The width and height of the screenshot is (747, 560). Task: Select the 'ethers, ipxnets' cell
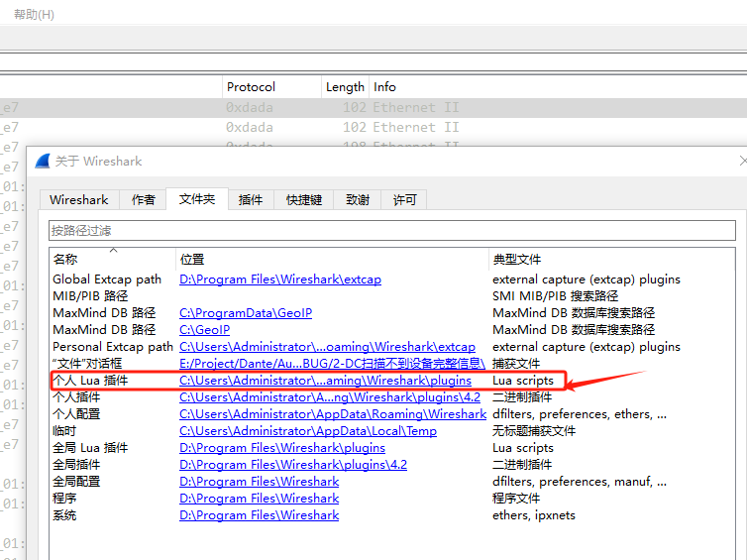pyautogui.click(x=534, y=515)
